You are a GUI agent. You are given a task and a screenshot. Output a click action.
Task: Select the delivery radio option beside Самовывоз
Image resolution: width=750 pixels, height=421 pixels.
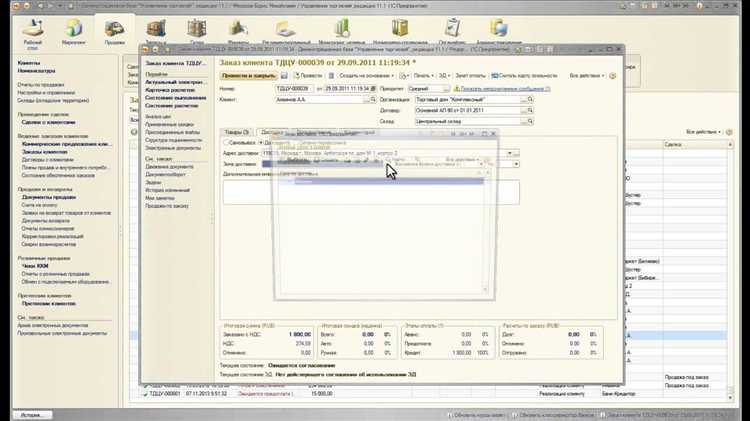click(261, 143)
